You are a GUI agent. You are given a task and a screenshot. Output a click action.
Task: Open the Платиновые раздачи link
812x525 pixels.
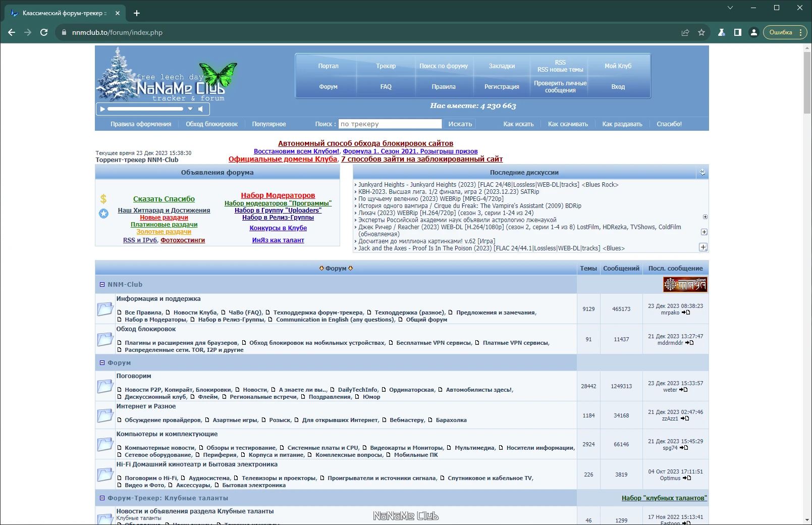coord(164,225)
